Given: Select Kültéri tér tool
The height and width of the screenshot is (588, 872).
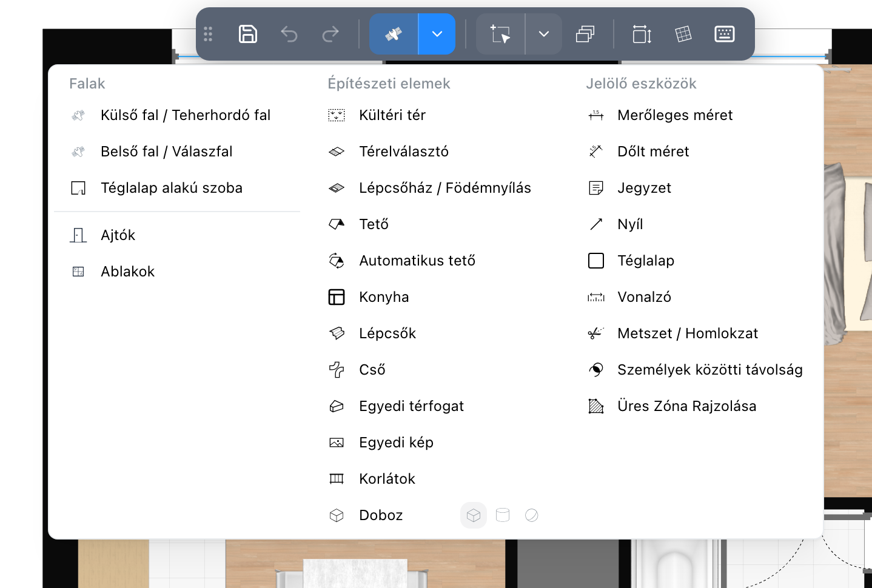Looking at the screenshot, I should pyautogui.click(x=435, y=115).
